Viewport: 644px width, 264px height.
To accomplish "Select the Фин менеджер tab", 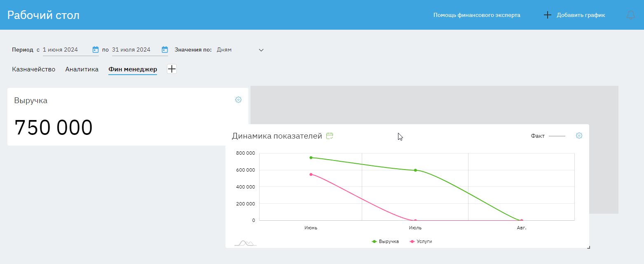I will tap(133, 69).
